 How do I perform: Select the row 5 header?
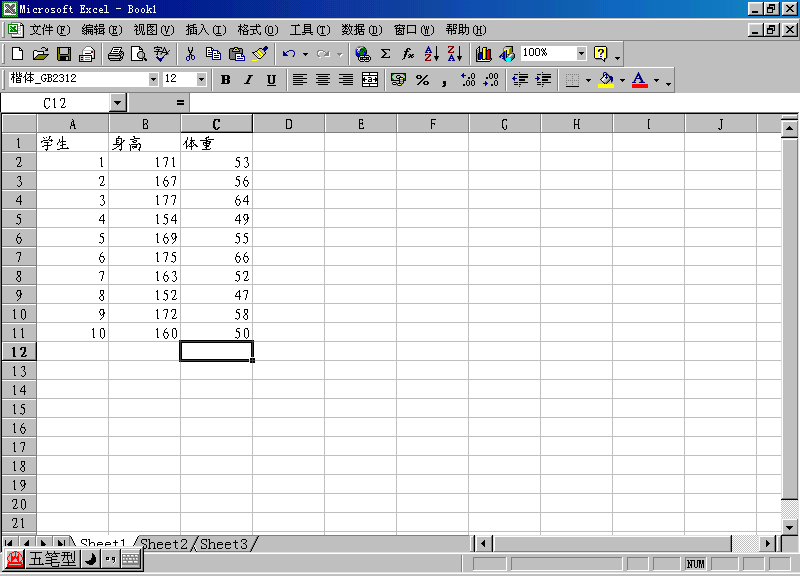click(x=18, y=219)
